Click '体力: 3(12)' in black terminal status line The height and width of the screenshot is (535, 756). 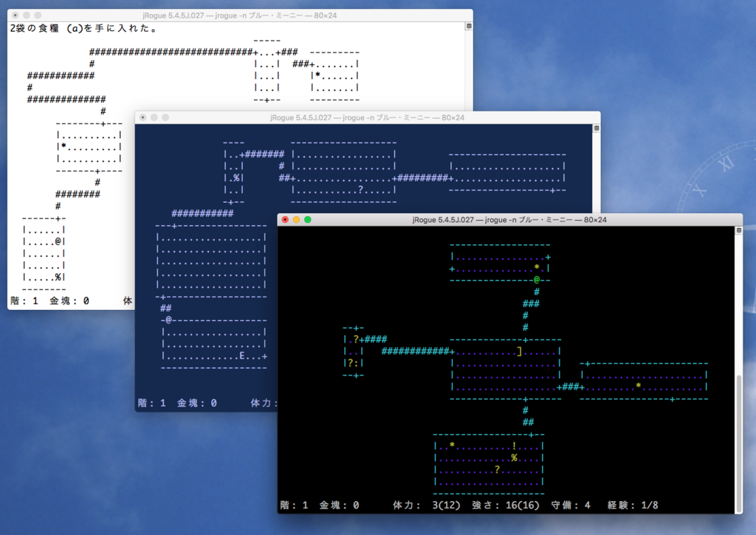click(426, 505)
